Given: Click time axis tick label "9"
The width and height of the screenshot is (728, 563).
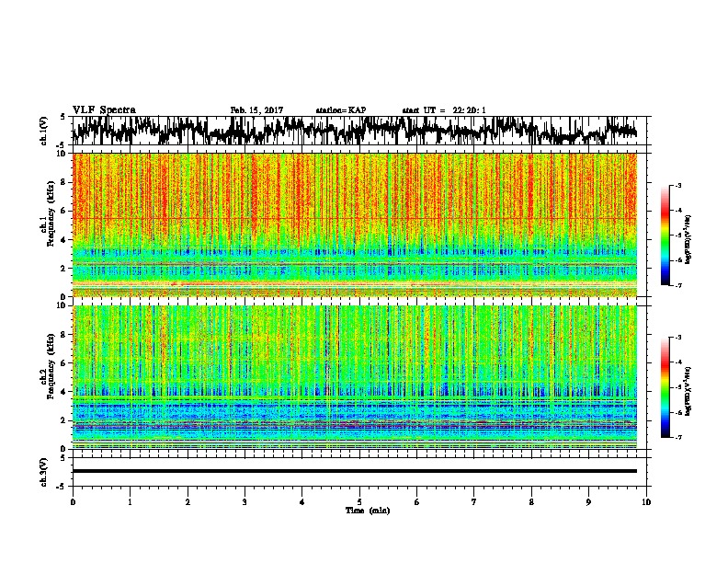Looking at the screenshot, I should tap(588, 502).
